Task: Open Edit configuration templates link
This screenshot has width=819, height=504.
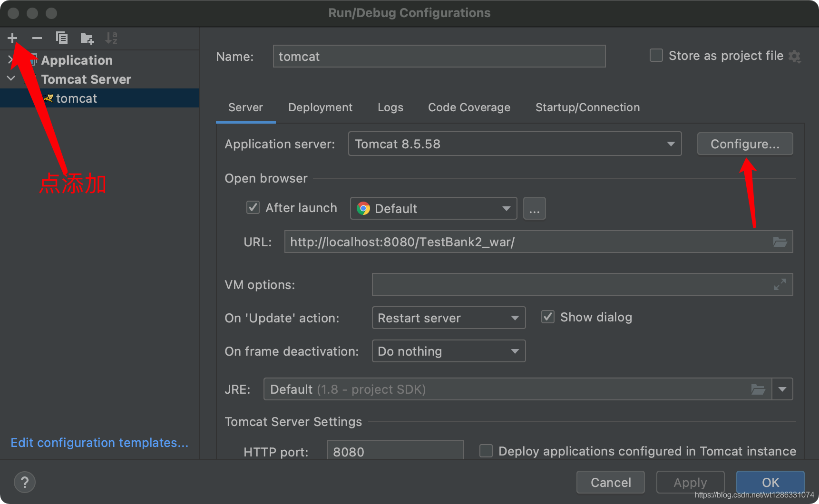Action: point(99,443)
